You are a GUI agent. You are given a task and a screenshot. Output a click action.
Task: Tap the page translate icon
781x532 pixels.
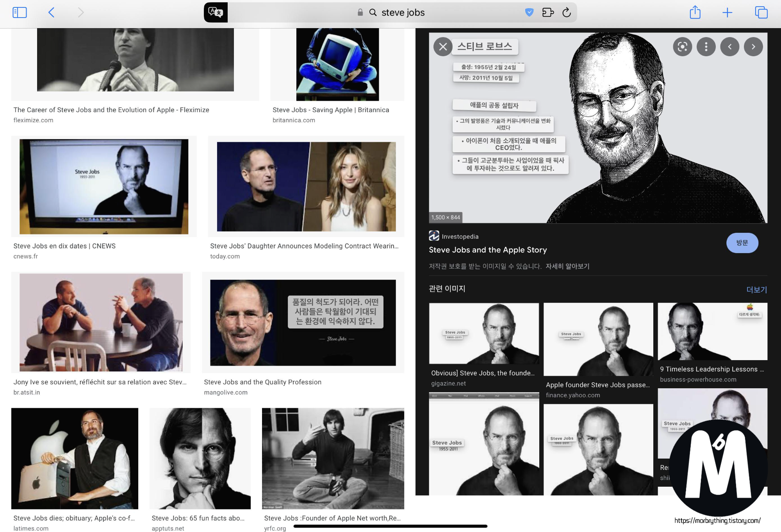(x=216, y=12)
